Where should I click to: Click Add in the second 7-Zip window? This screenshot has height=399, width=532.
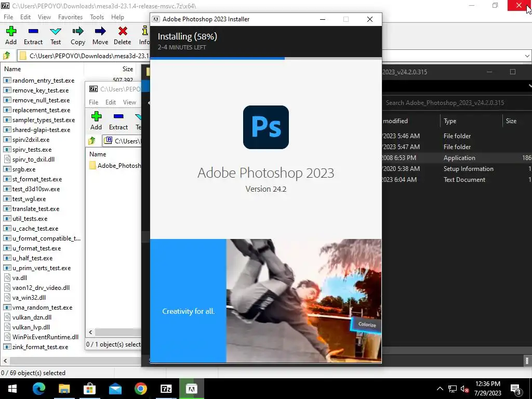coord(96,121)
